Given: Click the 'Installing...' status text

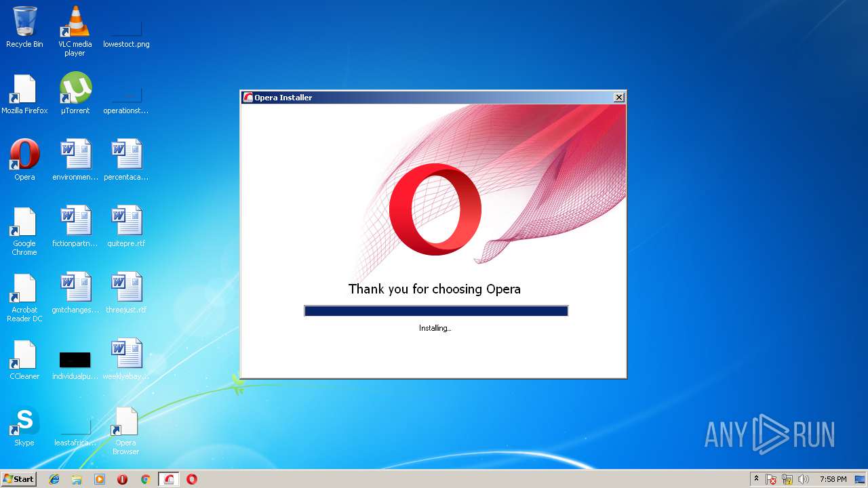Looking at the screenshot, I should (x=435, y=328).
